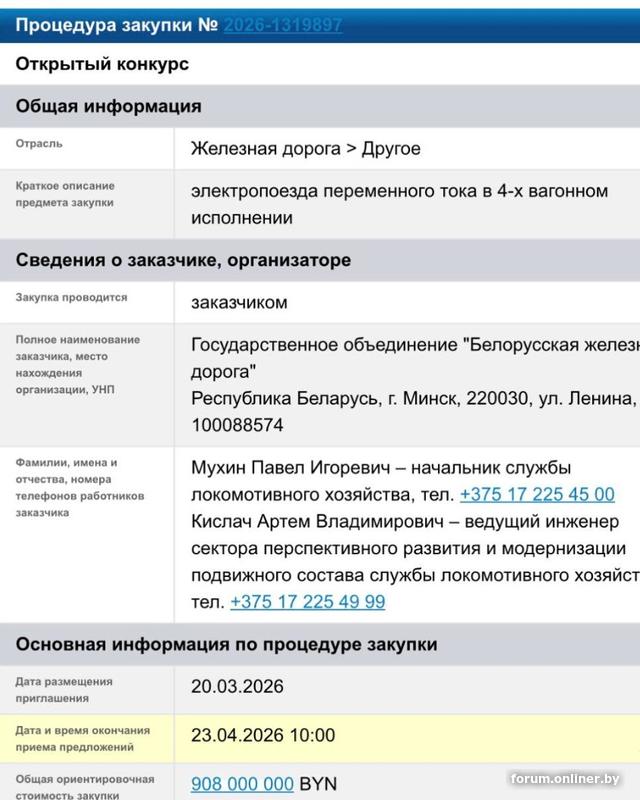Viewport: 640px width, 800px height.
Task: Click the BYN currency text
Action: 318,784
